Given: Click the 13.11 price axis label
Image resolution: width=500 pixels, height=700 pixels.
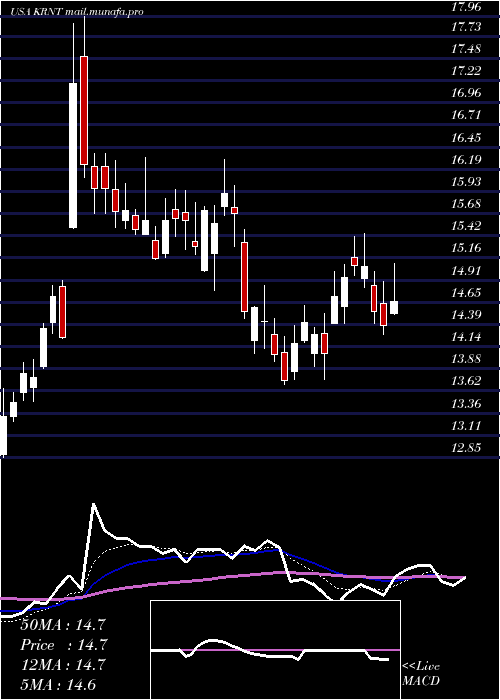Looking at the screenshot, I should pyautogui.click(x=466, y=425).
